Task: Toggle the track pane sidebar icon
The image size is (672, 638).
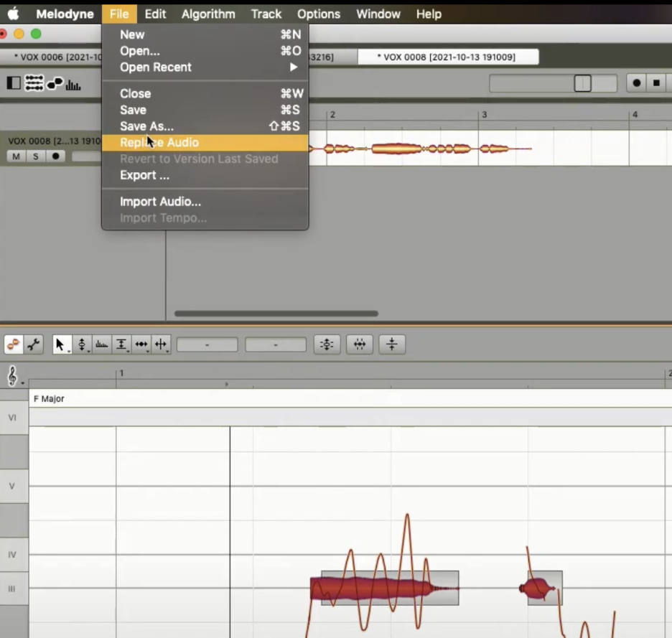Action: [14, 83]
